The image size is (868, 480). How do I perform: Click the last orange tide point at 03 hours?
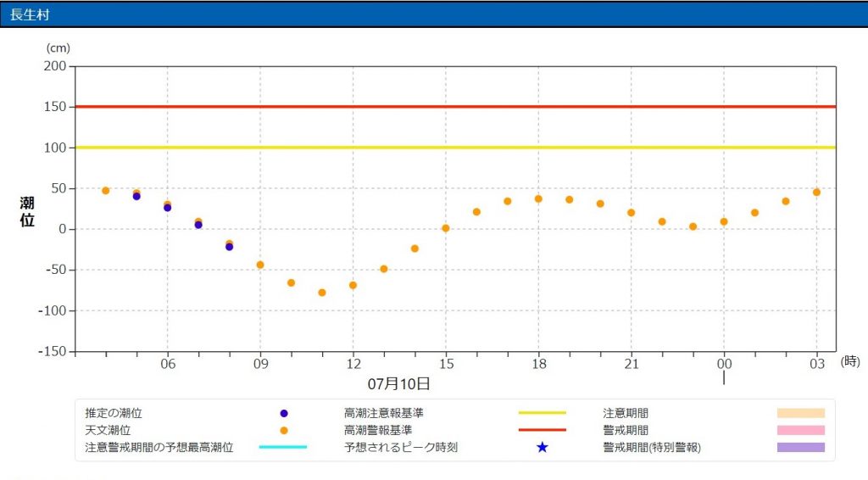816,193
